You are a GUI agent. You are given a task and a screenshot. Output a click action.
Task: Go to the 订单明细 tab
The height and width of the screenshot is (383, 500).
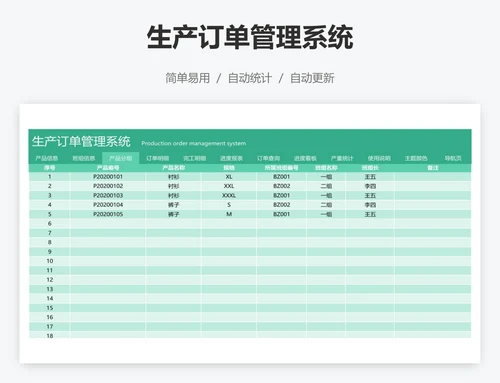coord(158,158)
